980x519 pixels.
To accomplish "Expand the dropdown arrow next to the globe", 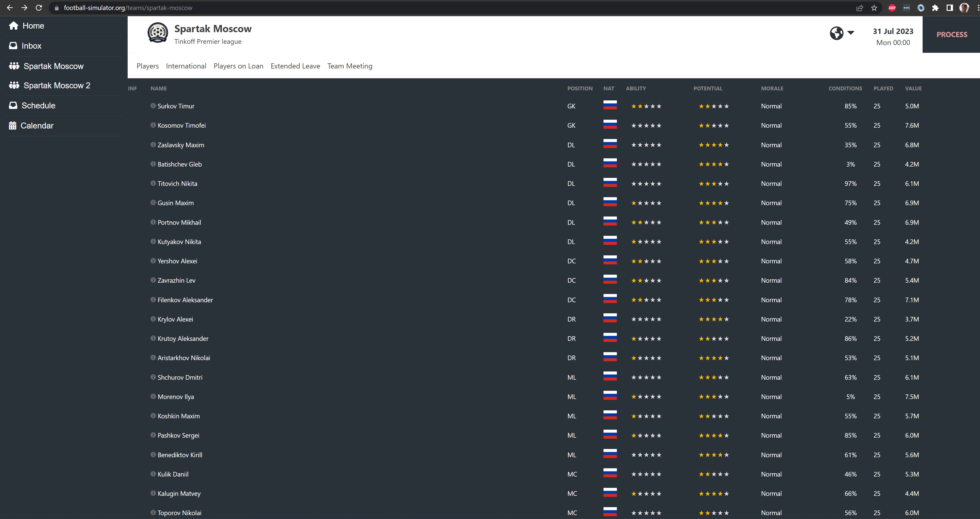I will point(851,33).
